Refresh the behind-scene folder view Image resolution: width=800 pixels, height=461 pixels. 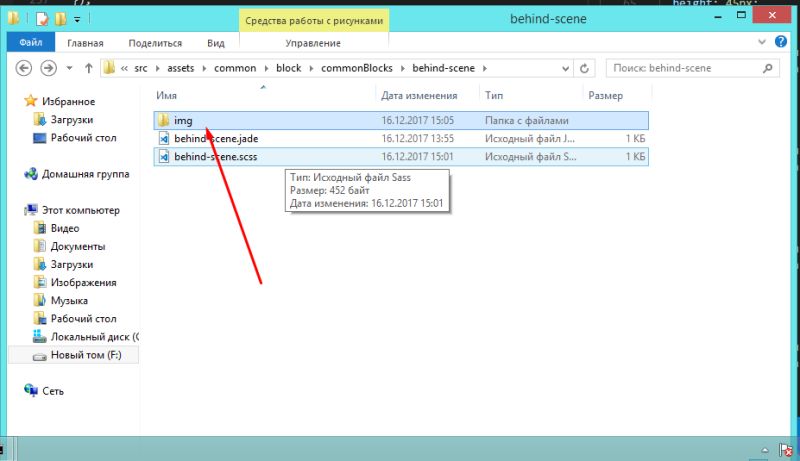pyautogui.click(x=585, y=68)
